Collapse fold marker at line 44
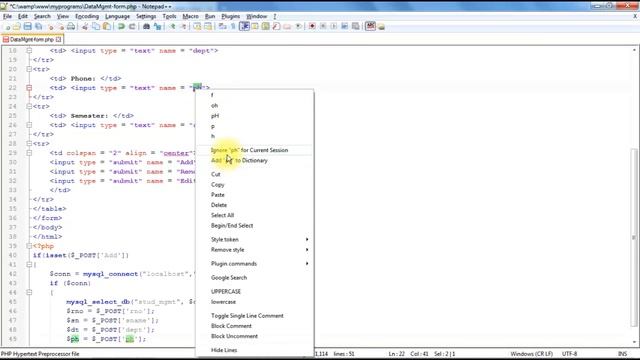This screenshot has width=640, height=360. pyautogui.click(x=29, y=292)
